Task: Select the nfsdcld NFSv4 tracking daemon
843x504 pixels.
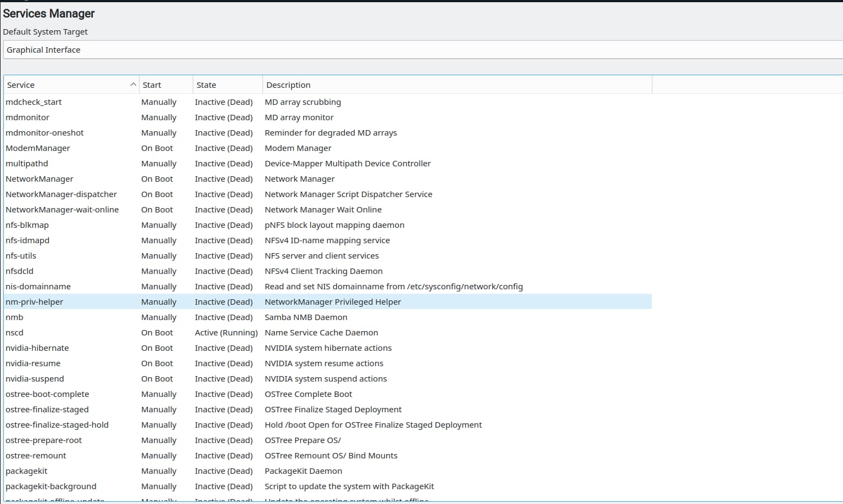Action: click(165, 271)
